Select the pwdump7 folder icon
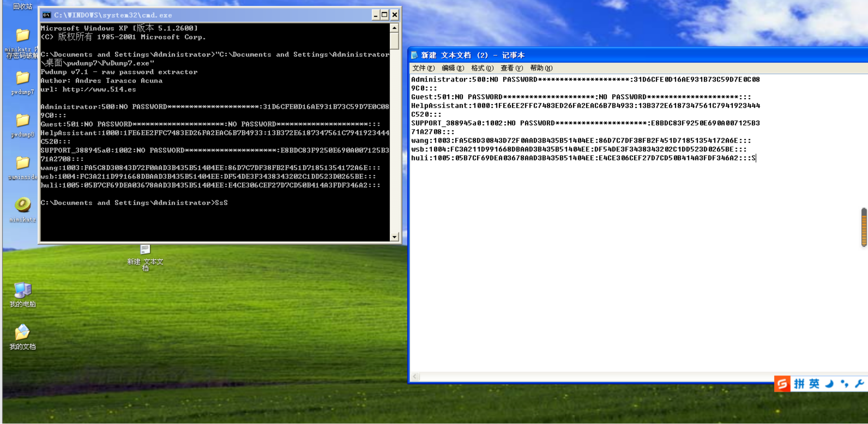Image resolution: width=868 pixels, height=424 pixels. 22,78
